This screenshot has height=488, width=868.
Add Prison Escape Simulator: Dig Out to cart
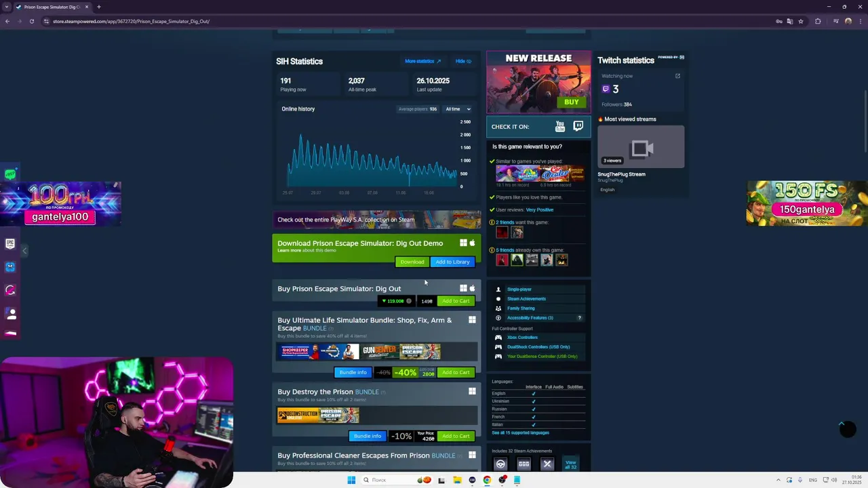(x=456, y=301)
